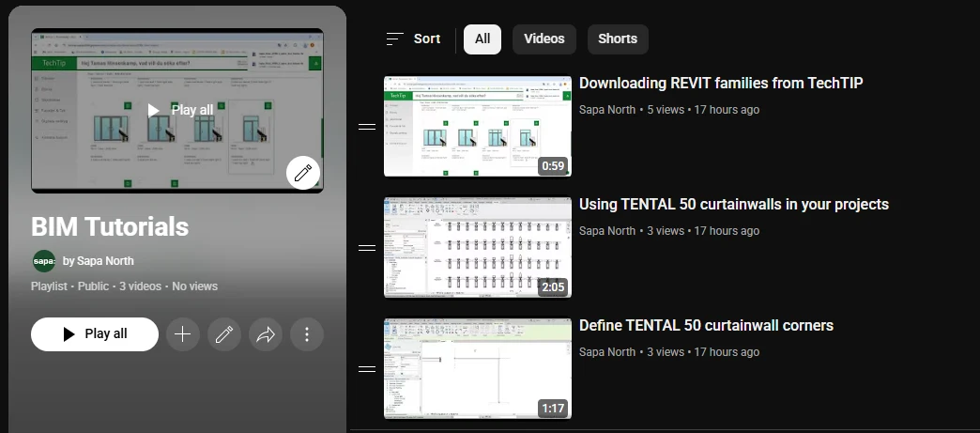Edit playlist thumbnail with pencil icon

tap(303, 173)
